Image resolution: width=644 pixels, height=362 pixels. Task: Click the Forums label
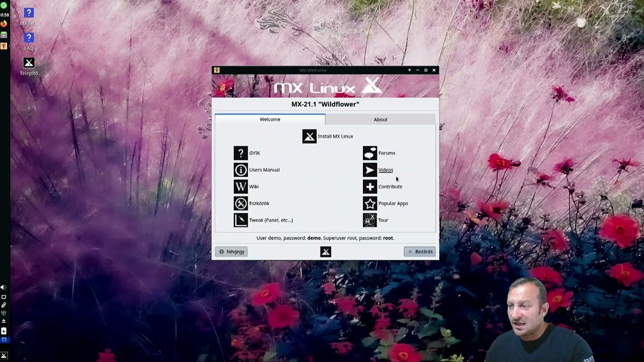[387, 153]
